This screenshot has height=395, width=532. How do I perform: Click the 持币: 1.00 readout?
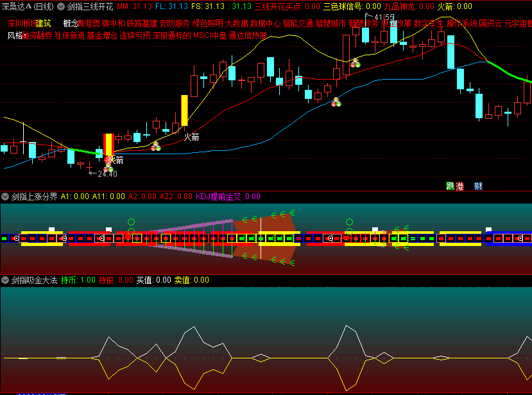click(78, 280)
